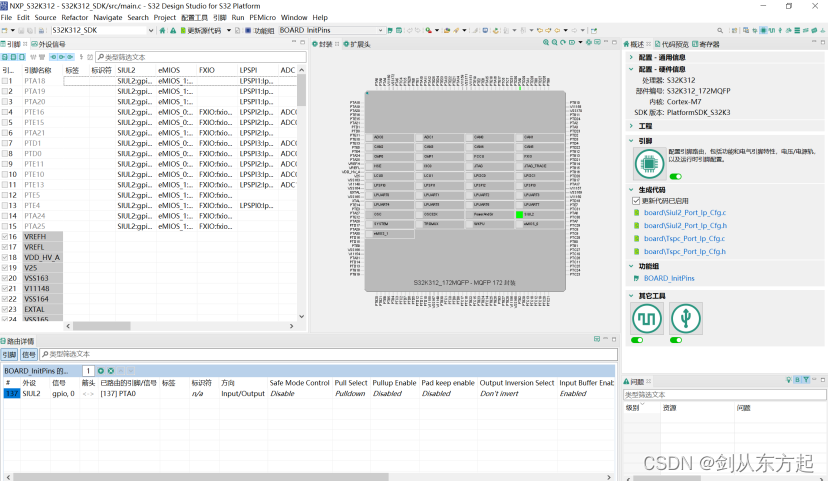Collapse the 生成代码 section

point(631,190)
